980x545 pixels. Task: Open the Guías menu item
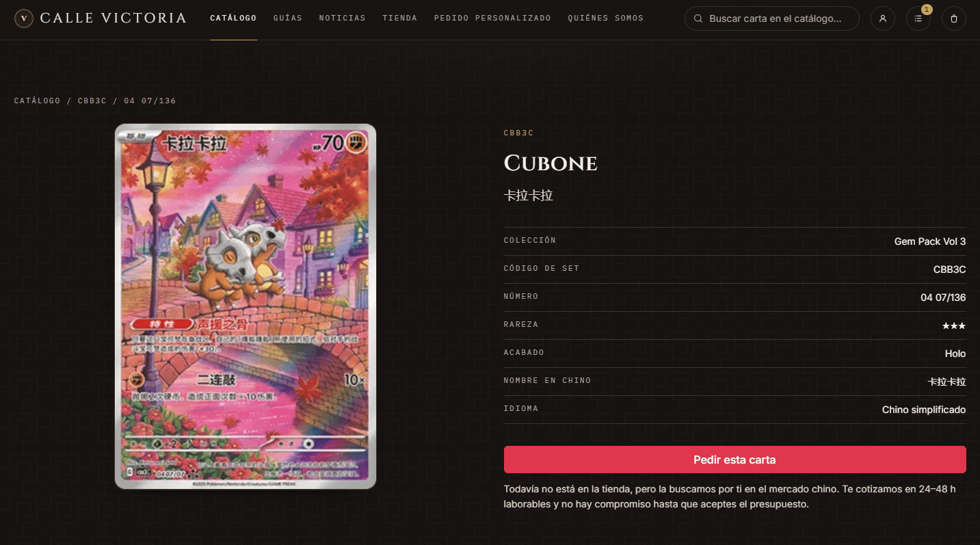pyautogui.click(x=288, y=18)
